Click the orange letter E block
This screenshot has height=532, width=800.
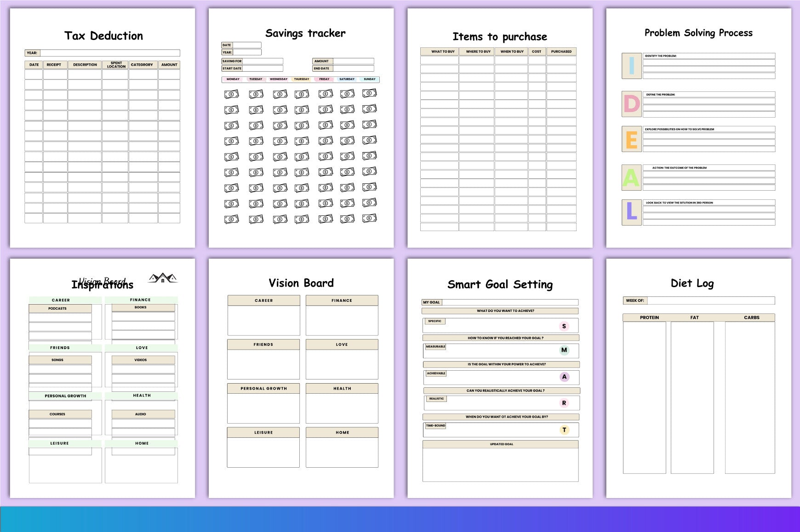pos(632,139)
